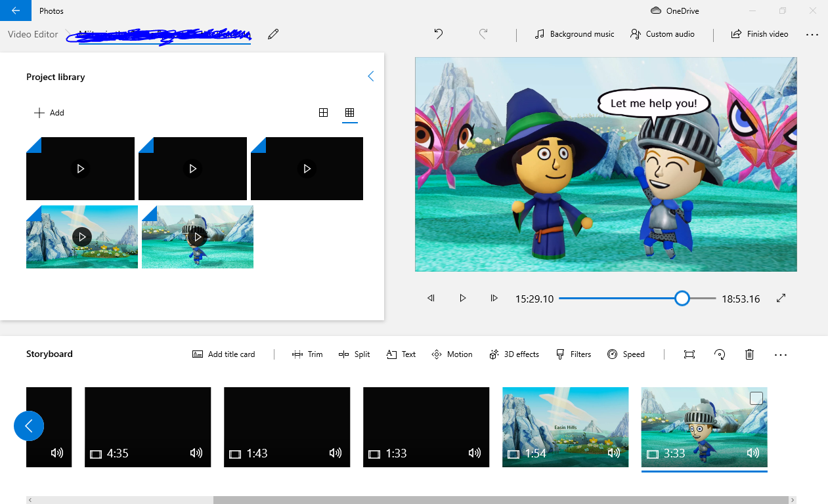Delete the selected clip with trash icon
This screenshot has width=828, height=504.
click(749, 354)
